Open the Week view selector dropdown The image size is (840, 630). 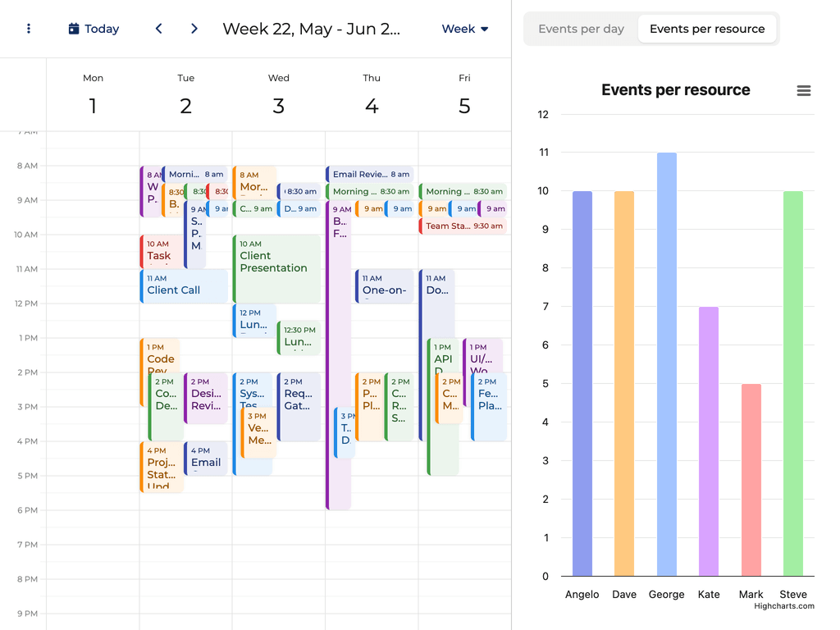[464, 29]
